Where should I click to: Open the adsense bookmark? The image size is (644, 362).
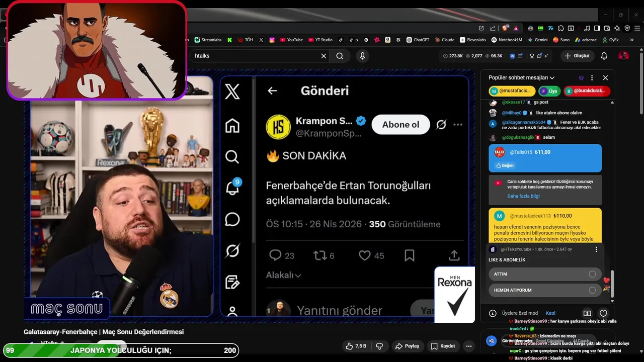pos(586,40)
